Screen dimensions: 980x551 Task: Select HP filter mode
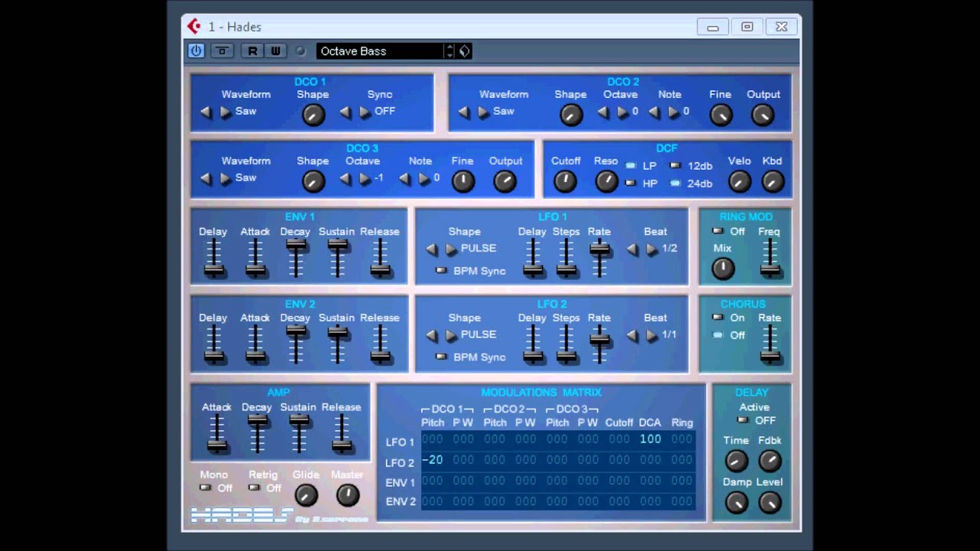pos(631,183)
